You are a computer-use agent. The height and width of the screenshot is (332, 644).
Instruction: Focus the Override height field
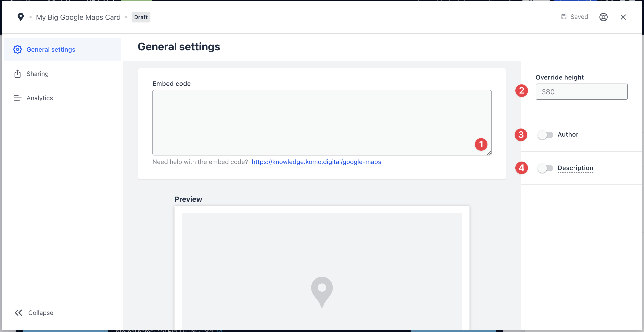pyautogui.click(x=581, y=92)
